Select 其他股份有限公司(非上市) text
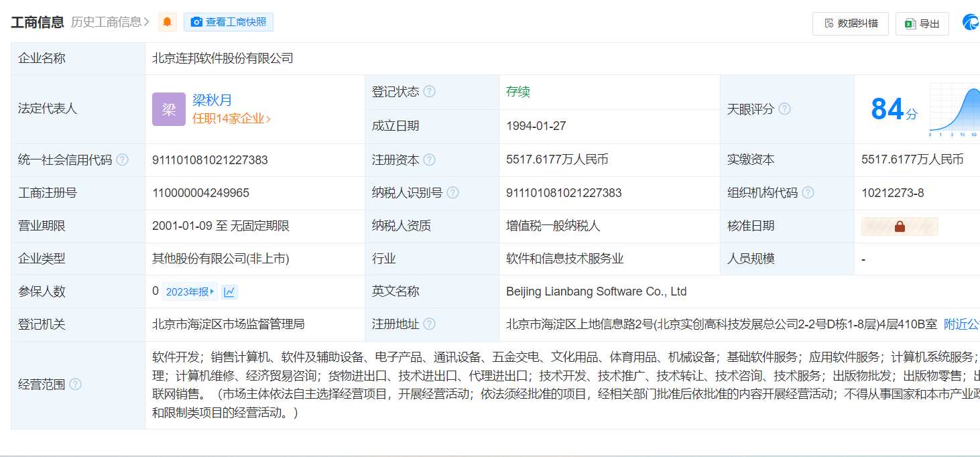This screenshot has height=457, width=980. (221, 259)
